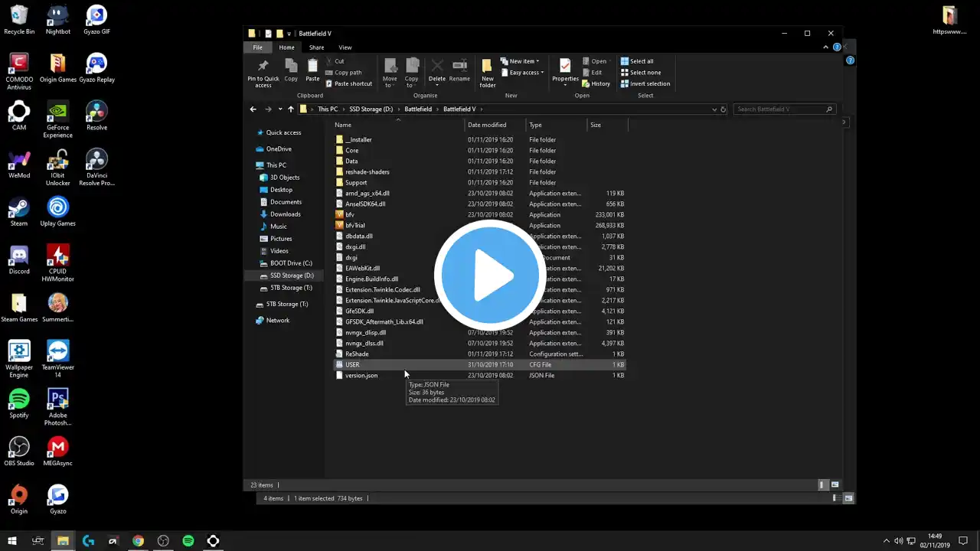Collapse the ribbon with chevron
This screenshot has width=980, height=551.
click(x=825, y=47)
